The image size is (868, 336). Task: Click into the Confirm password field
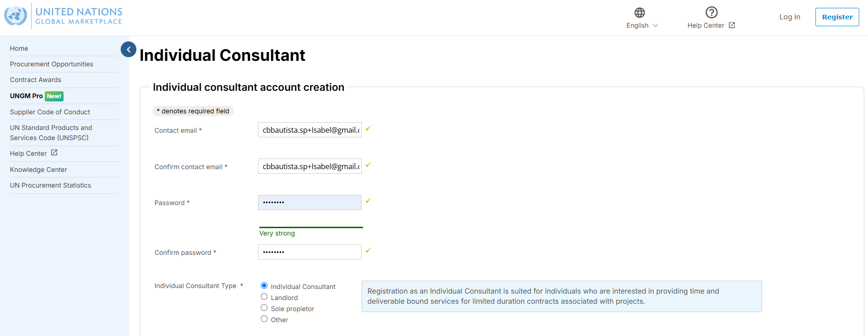coord(310,252)
